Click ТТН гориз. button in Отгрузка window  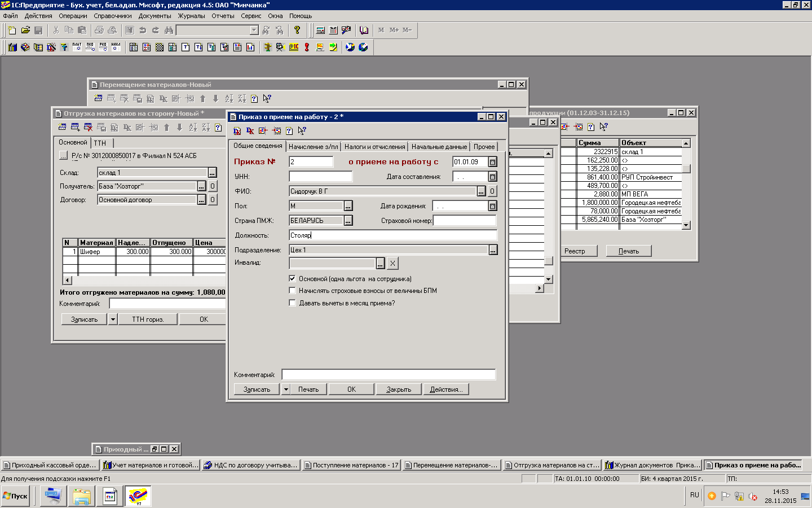tap(148, 319)
